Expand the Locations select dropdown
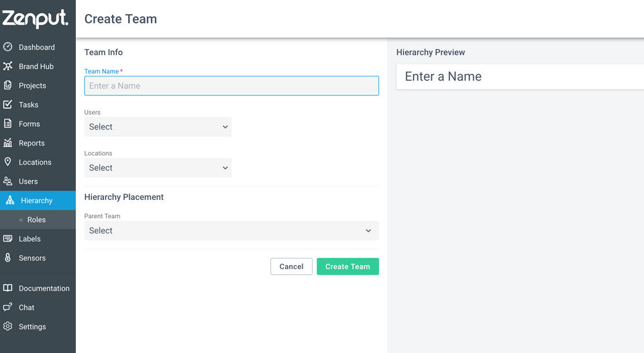 point(158,168)
